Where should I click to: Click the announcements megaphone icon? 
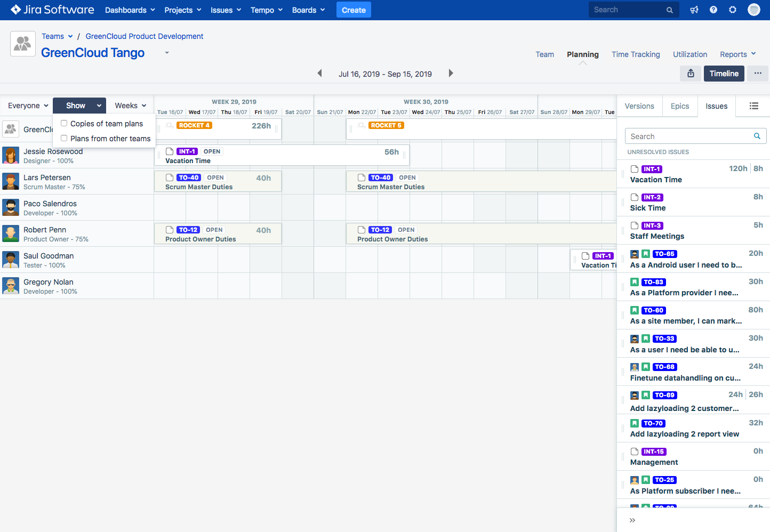coord(694,10)
